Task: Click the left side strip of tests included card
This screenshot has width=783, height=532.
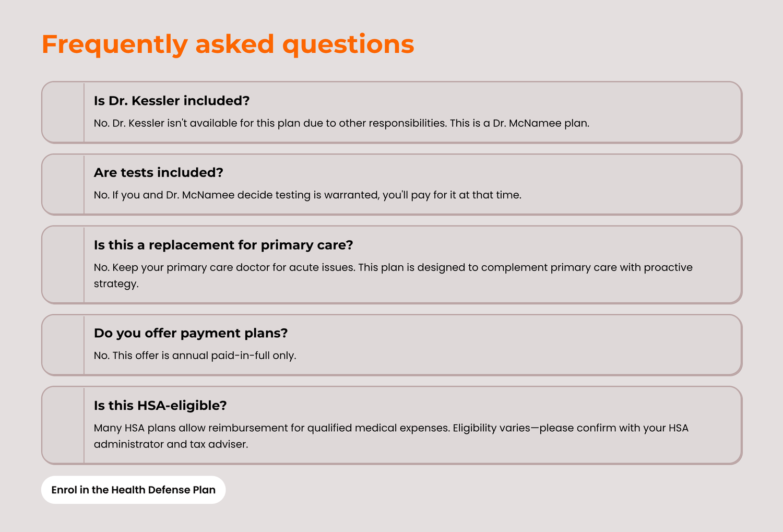Action: 63,184
